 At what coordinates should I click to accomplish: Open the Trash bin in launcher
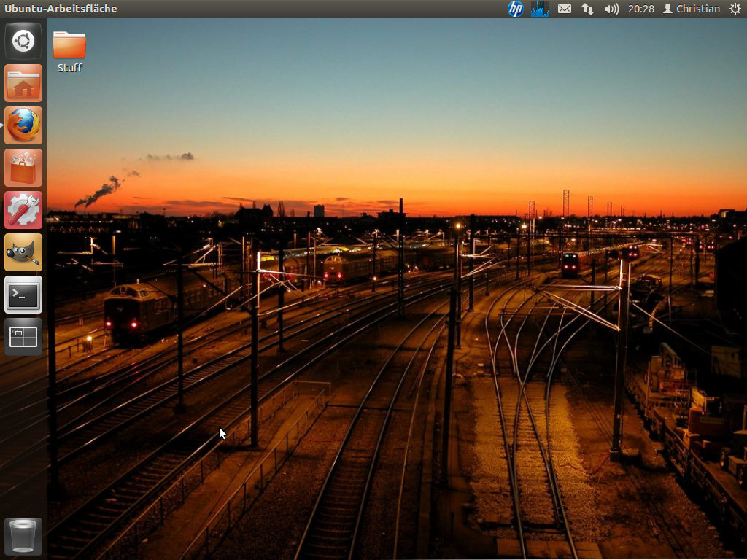pyautogui.click(x=23, y=536)
